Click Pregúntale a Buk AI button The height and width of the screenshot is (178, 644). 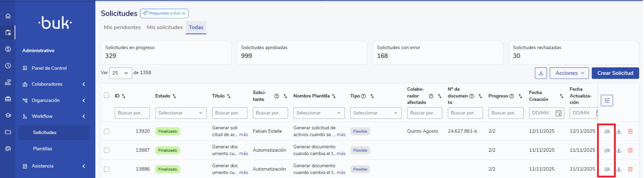click(x=164, y=13)
